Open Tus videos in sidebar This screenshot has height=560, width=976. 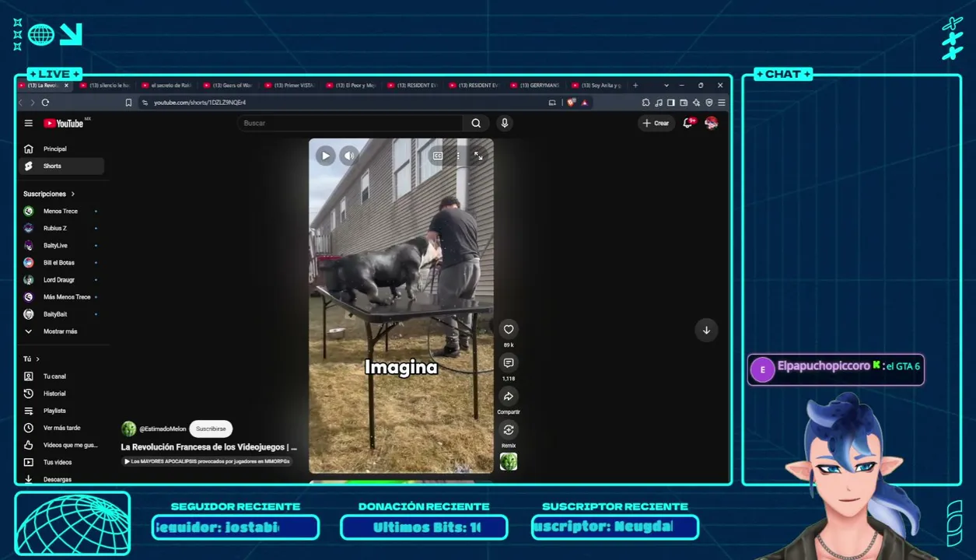pos(61,462)
